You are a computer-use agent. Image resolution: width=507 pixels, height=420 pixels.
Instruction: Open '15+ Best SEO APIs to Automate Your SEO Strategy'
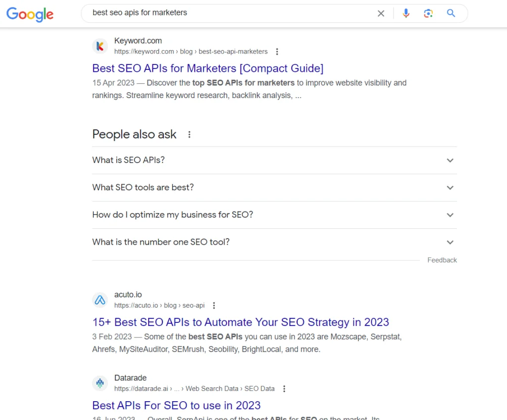(241, 322)
